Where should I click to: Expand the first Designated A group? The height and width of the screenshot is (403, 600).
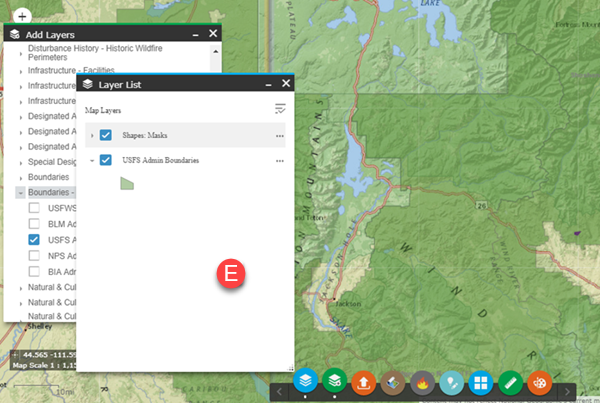point(21,117)
